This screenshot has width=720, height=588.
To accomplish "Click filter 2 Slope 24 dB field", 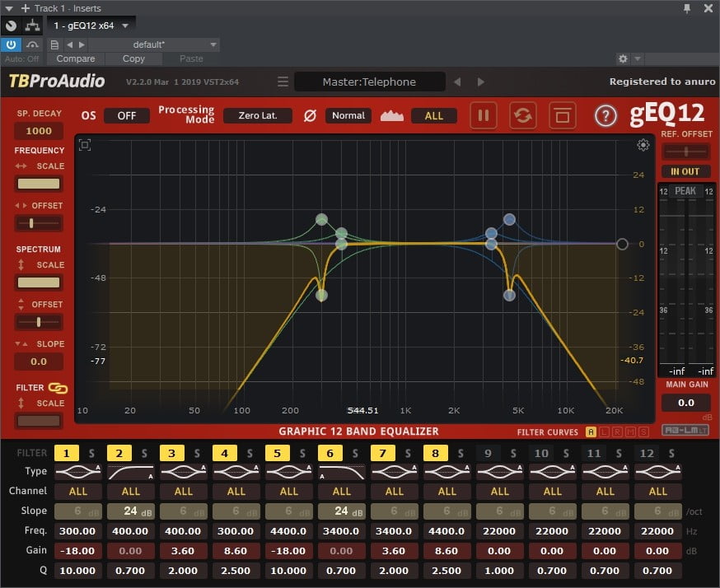I will (130, 511).
